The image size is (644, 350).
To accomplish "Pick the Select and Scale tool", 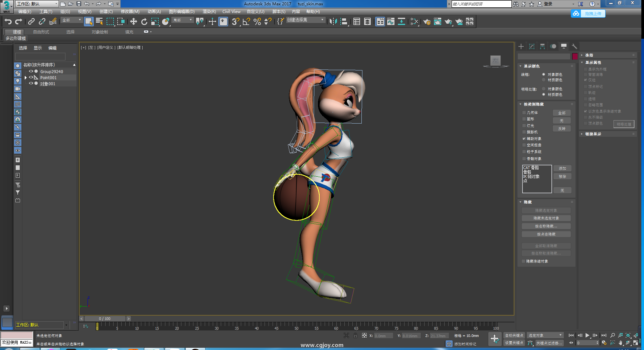I will click(x=155, y=22).
